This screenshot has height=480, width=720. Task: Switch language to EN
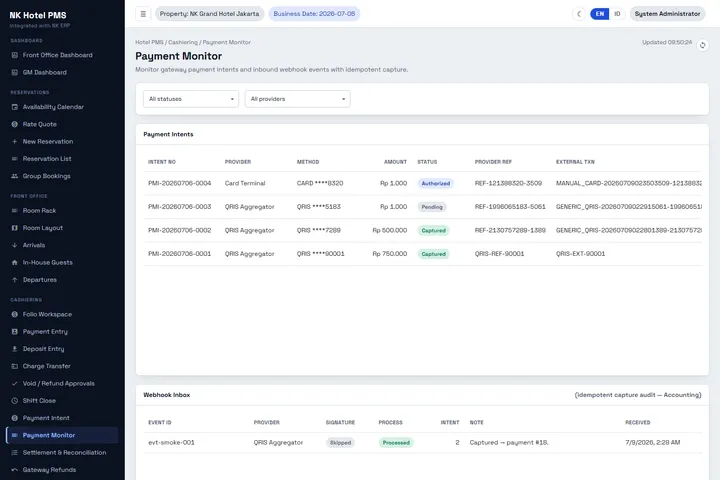(x=600, y=14)
